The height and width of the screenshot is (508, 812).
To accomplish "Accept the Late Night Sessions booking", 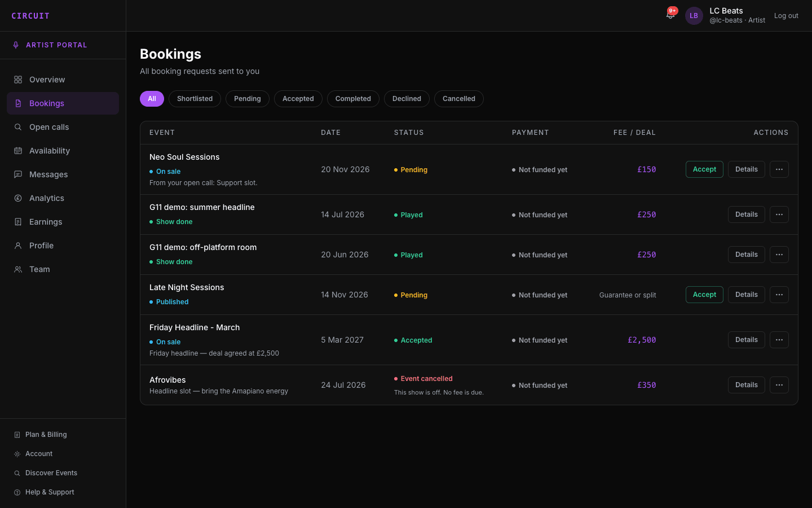I will pyautogui.click(x=704, y=295).
